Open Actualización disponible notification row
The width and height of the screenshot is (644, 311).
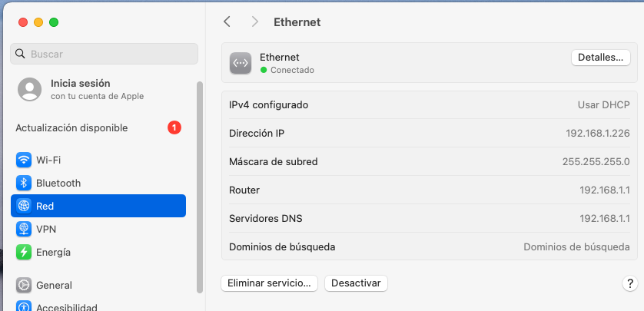point(98,128)
